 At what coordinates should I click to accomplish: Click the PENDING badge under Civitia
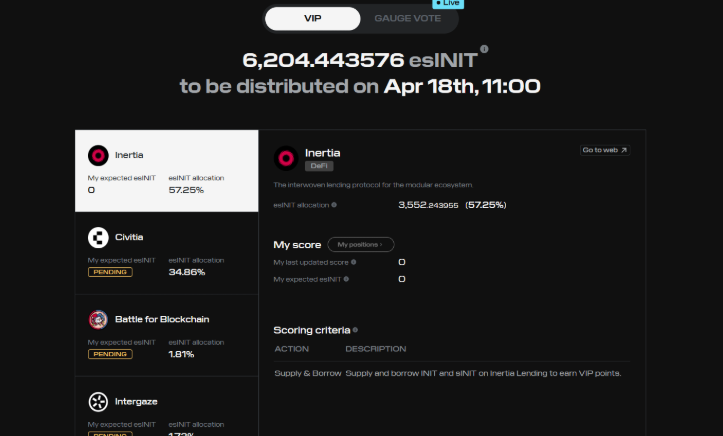[110, 272]
